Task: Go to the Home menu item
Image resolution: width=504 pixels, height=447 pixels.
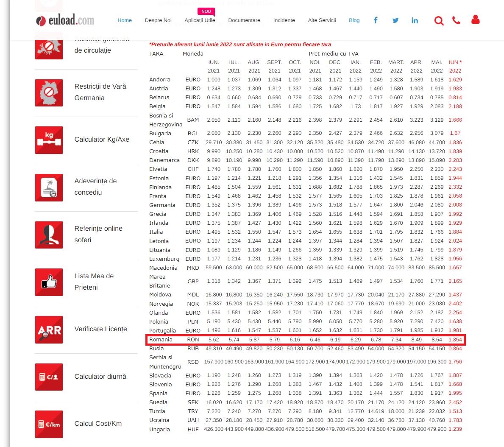Action: click(125, 20)
